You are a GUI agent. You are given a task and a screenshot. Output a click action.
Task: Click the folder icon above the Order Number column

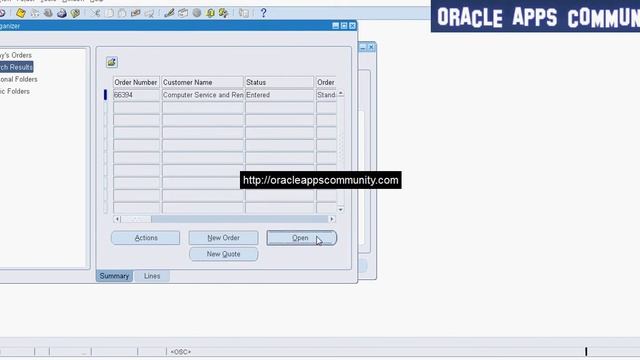(x=112, y=62)
